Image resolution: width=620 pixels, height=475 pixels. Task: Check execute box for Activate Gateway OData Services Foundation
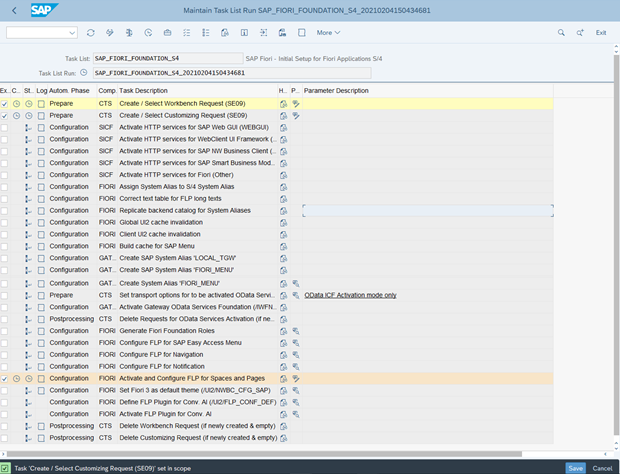click(4, 307)
